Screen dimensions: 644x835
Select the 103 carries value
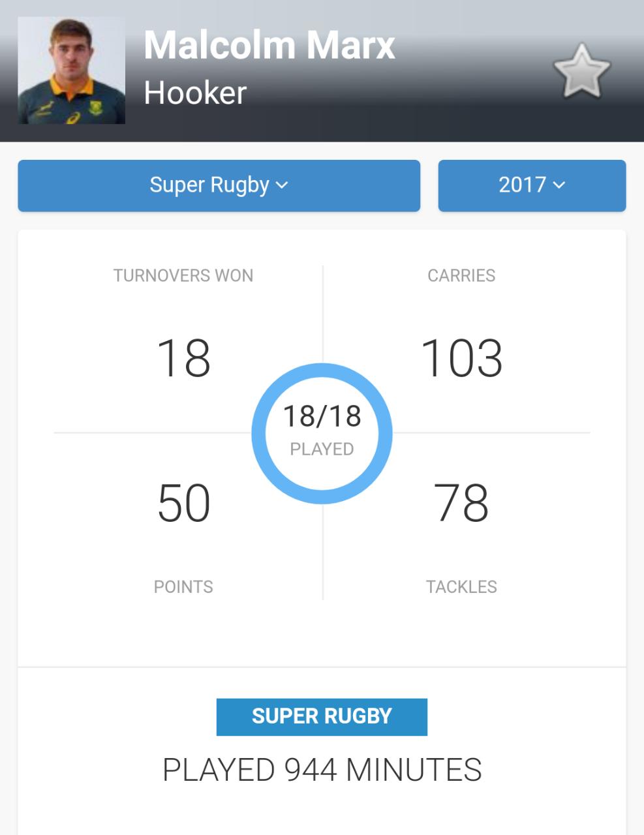coord(461,358)
